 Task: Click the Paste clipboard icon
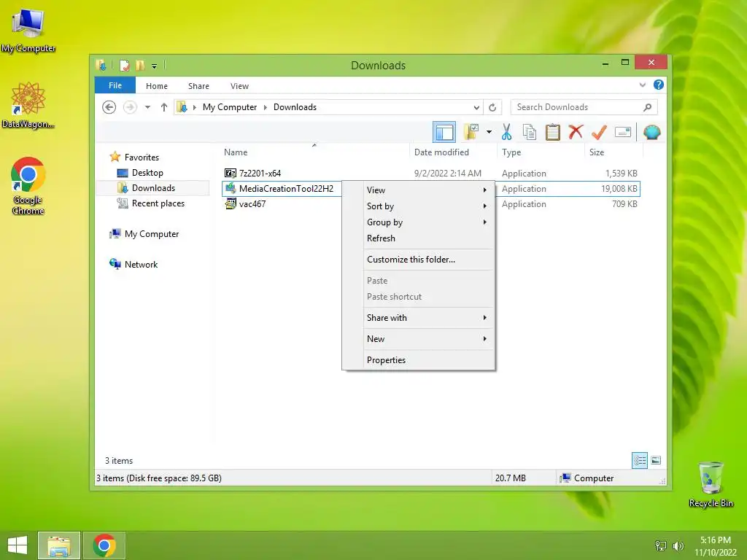point(553,132)
